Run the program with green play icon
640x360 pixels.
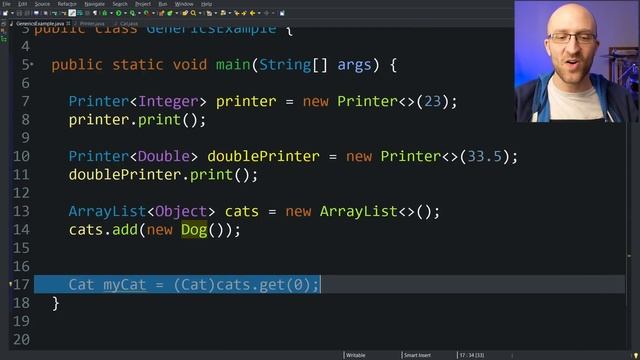(119, 13)
